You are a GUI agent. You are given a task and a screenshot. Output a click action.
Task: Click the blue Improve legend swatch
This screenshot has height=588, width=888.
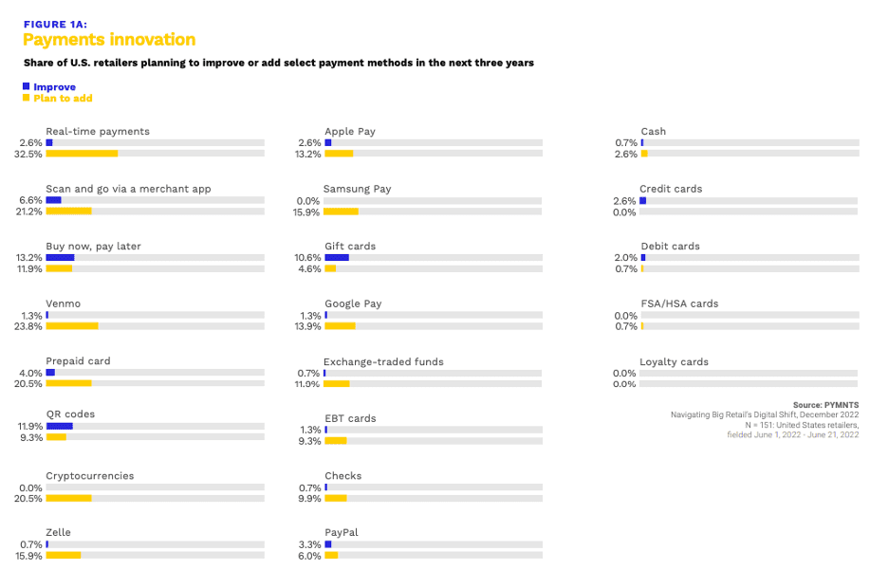point(26,86)
